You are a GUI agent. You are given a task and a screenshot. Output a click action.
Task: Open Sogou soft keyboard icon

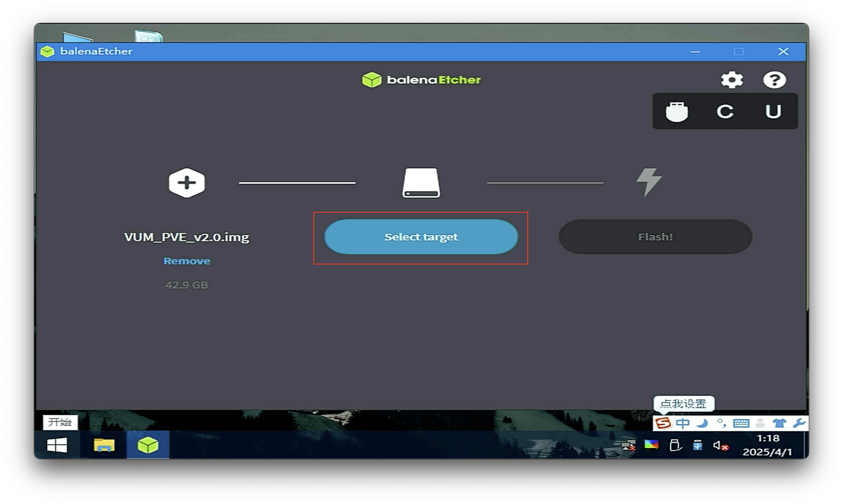click(741, 424)
